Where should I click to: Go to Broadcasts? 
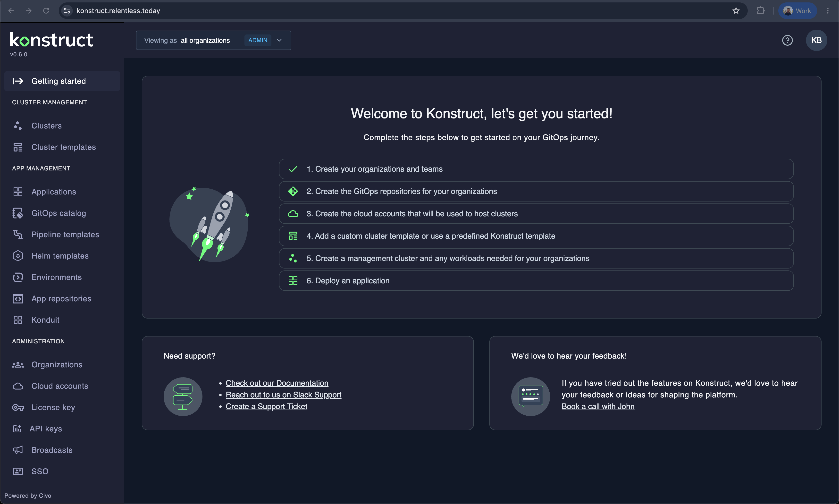(62, 450)
